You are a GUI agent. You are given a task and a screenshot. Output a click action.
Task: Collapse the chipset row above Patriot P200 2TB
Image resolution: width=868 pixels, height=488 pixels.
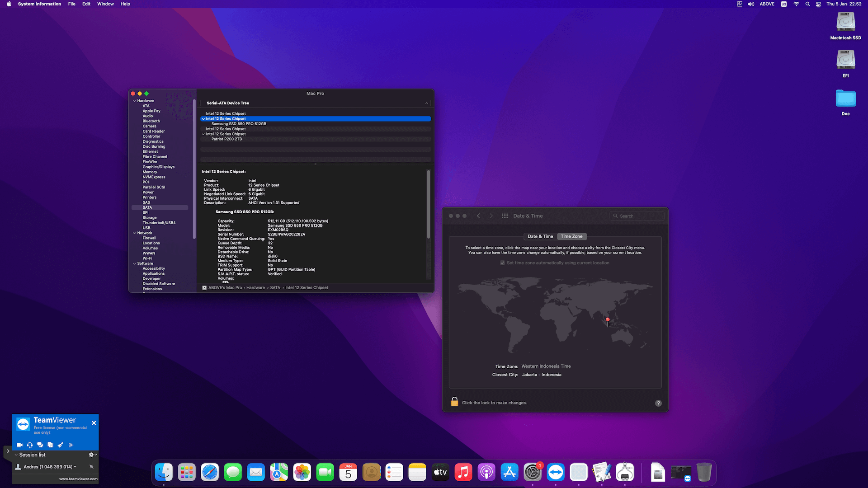tap(203, 134)
